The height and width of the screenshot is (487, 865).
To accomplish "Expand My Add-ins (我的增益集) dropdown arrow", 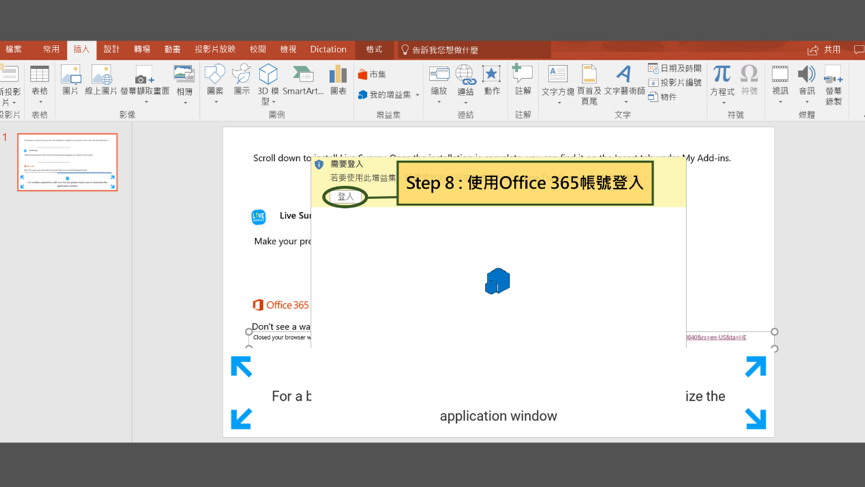I will pos(418,95).
